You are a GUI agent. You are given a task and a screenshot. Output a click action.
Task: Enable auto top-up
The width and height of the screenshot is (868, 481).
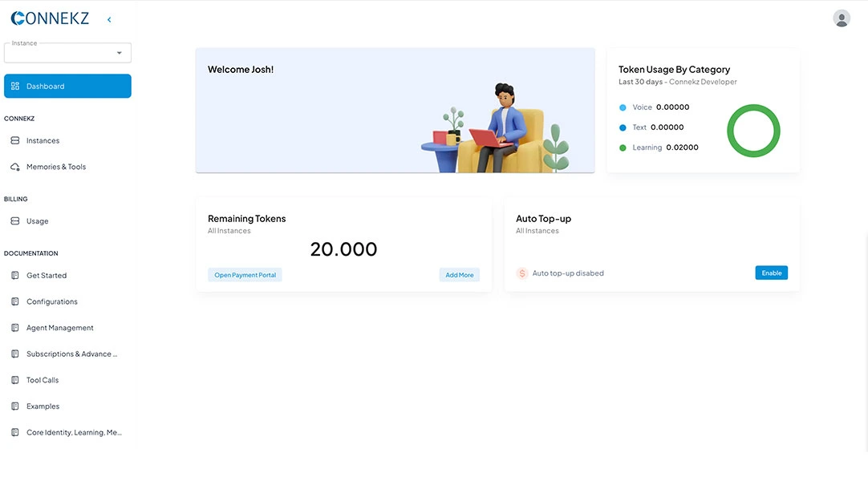pyautogui.click(x=771, y=273)
